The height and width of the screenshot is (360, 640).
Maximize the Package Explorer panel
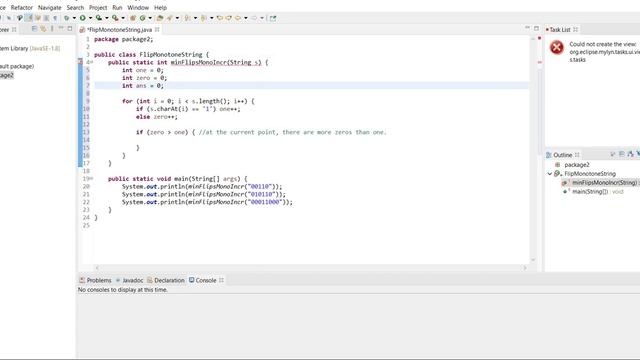[x=70, y=29]
